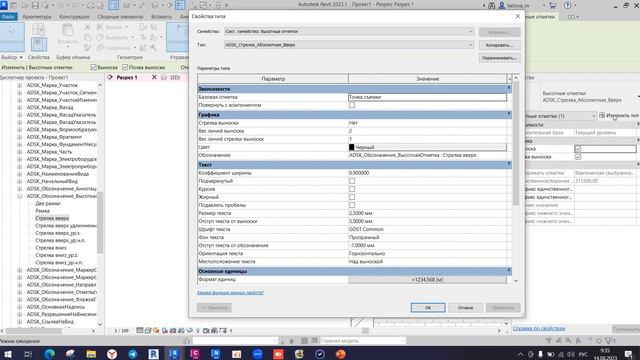640x360 pixels.
Task: Close the Разрез 1 view tab with its X
Action: (154, 77)
